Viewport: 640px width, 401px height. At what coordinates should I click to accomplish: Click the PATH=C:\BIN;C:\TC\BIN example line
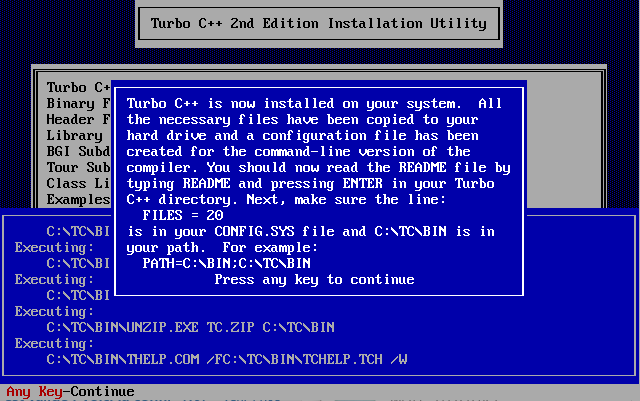[x=227, y=263]
